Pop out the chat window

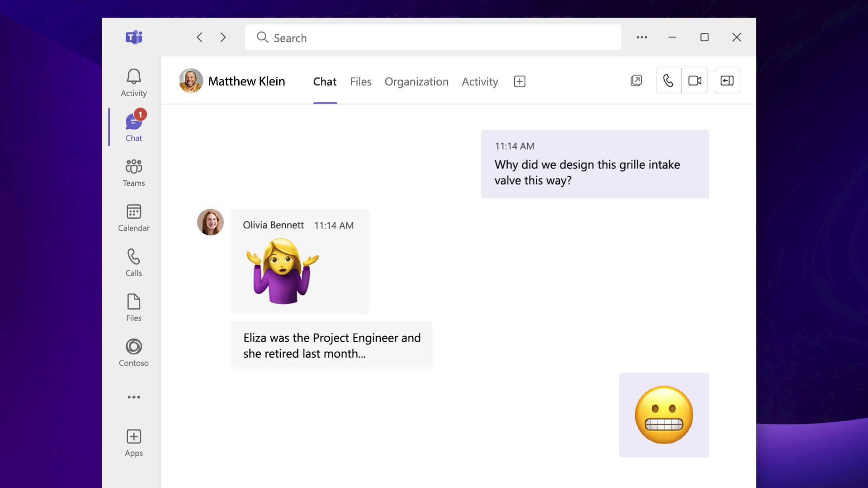(x=636, y=81)
